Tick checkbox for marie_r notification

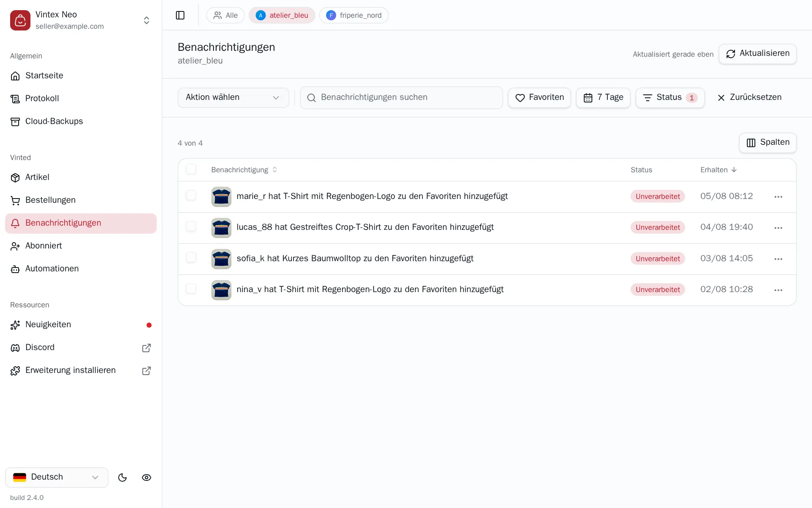[191, 195]
